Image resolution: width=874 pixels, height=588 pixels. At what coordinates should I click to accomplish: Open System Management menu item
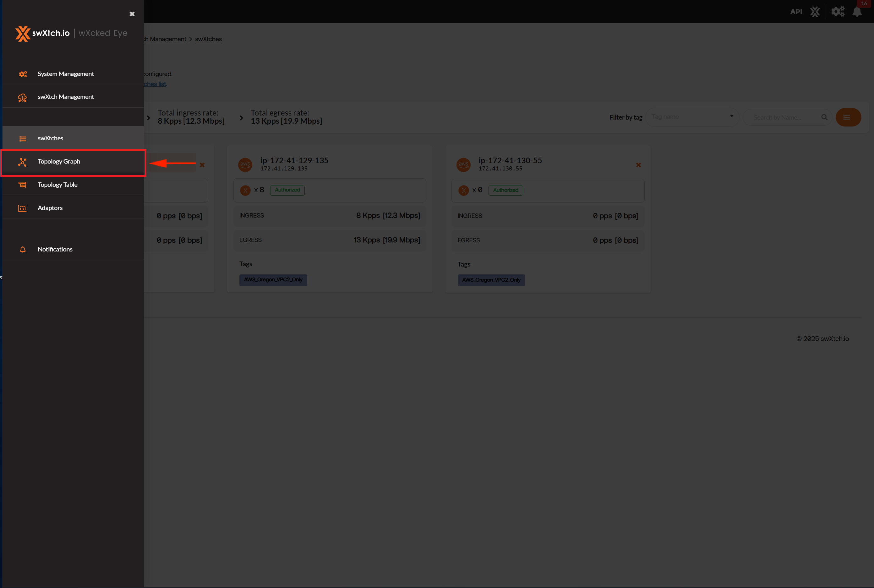pyautogui.click(x=66, y=74)
